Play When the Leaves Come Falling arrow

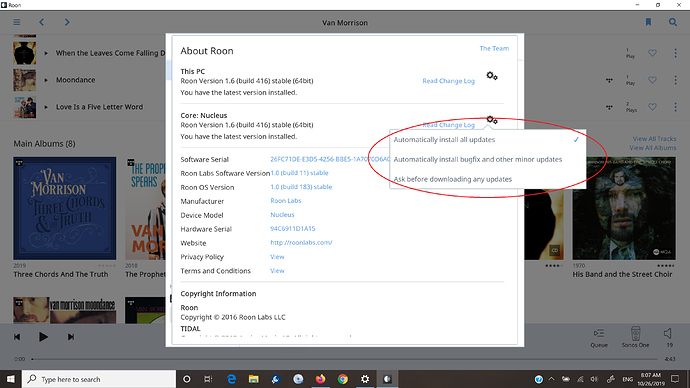pyautogui.click(x=46, y=53)
